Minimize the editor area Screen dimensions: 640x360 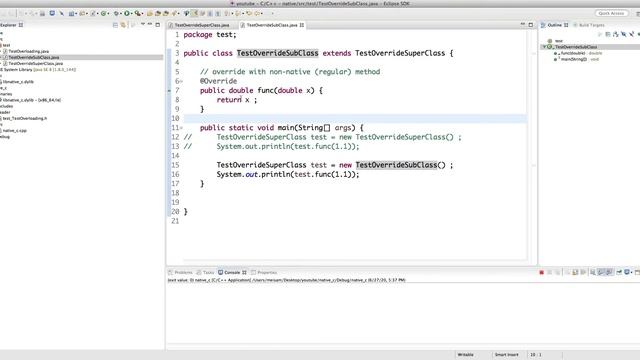click(522, 25)
